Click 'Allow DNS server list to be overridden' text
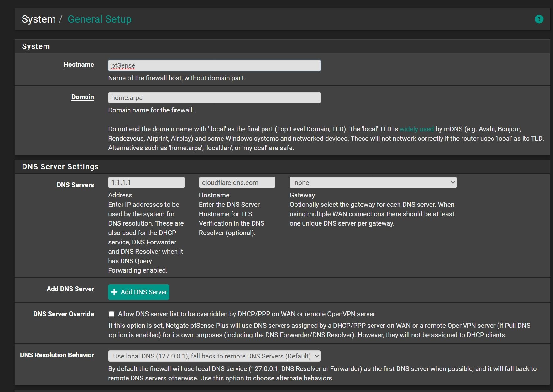The height and width of the screenshot is (392, 553). coord(246,314)
